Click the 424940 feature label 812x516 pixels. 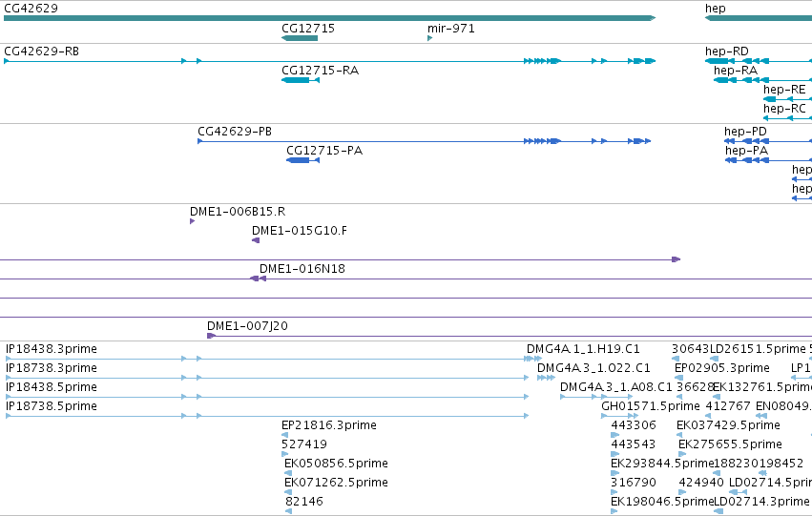701,483
